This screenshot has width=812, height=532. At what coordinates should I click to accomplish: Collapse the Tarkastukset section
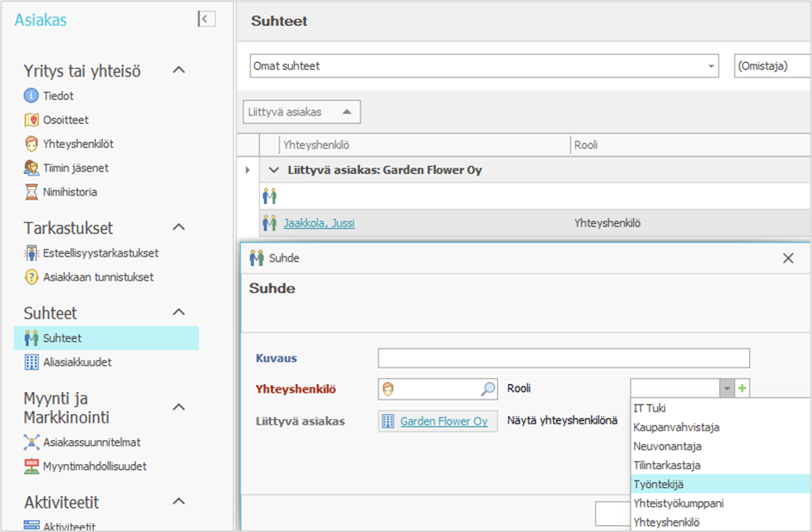tap(179, 227)
